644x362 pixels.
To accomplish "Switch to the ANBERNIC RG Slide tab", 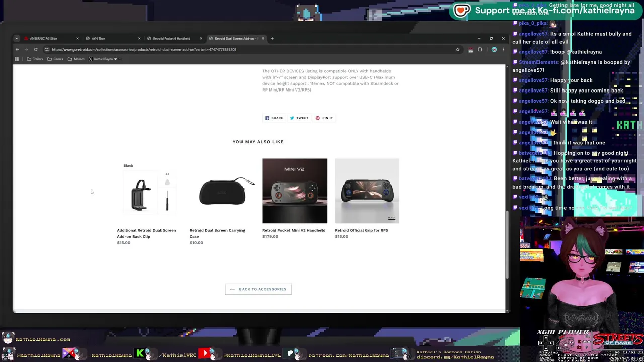I will click(50, 38).
